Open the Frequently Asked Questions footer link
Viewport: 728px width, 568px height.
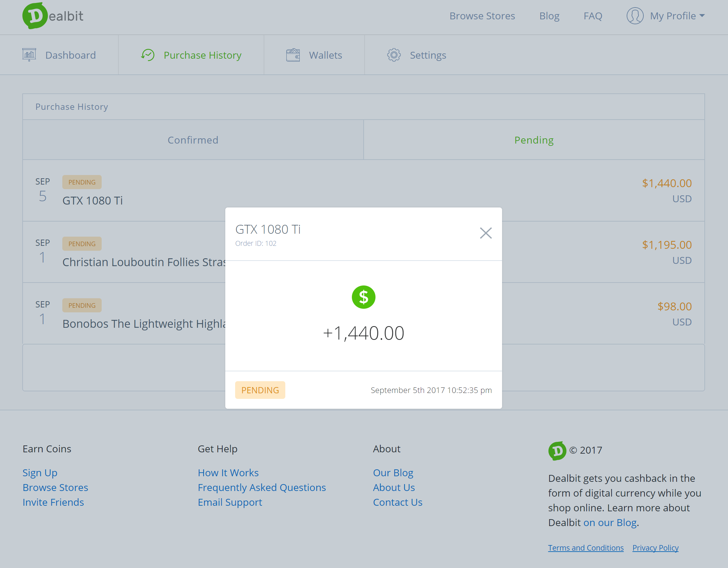pos(262,487)
